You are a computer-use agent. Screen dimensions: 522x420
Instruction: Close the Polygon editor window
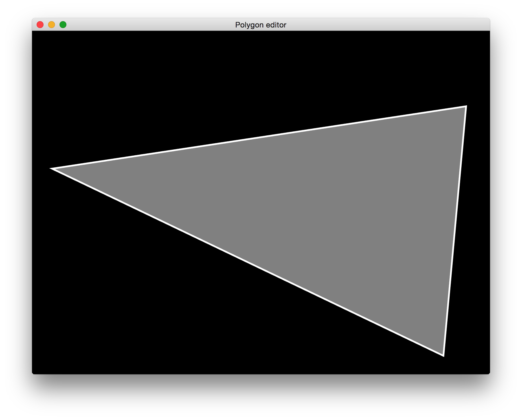pos(40,25)
